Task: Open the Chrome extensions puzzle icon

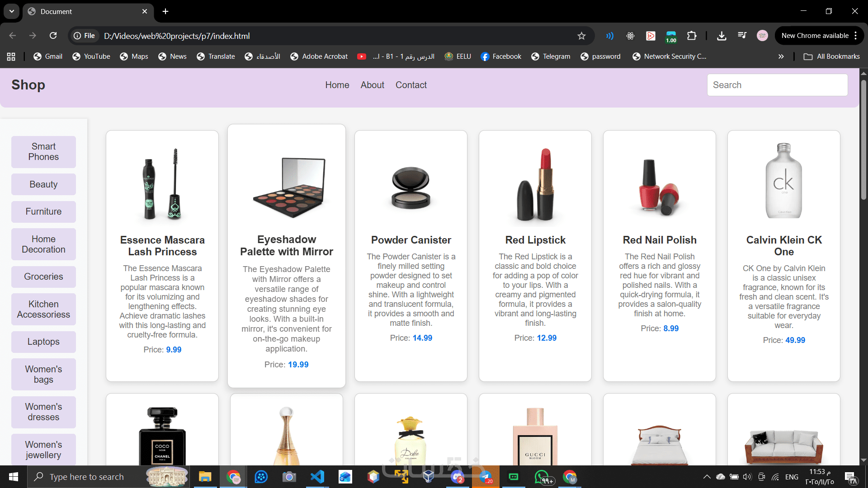Action: [692, 36]
